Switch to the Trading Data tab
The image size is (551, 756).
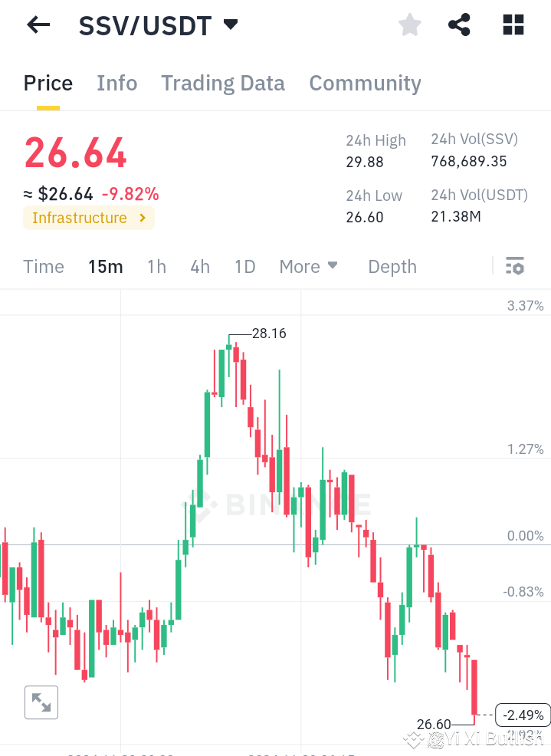tap(222, 83)
